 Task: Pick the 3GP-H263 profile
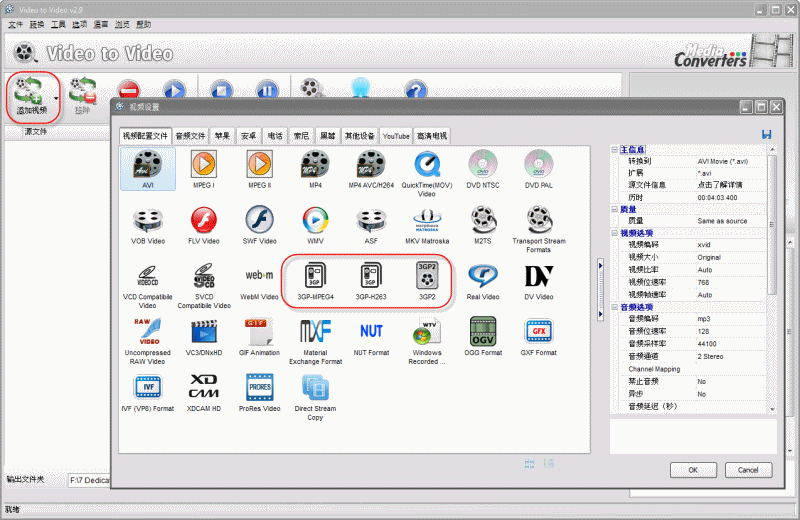(371, 282)
